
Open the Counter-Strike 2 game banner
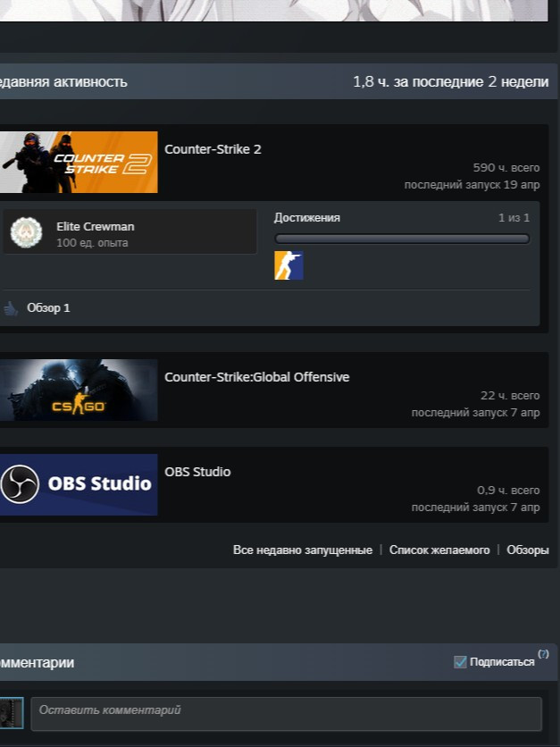click(x=79, y=163)
